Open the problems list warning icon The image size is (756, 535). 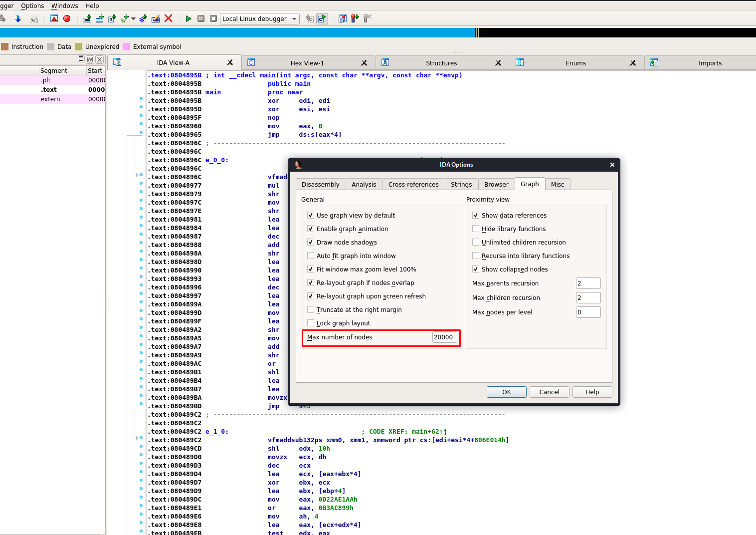coord(54,18)
